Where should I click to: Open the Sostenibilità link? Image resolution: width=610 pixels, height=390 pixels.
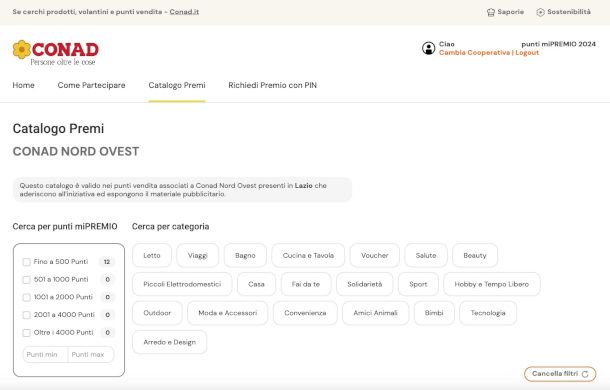[x=563, y=12]
